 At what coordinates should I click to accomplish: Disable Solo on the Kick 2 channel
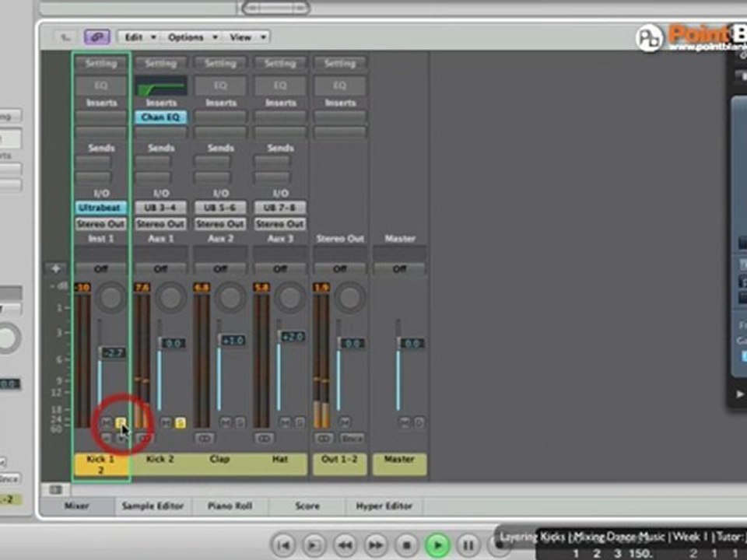[x=180, y=422]
